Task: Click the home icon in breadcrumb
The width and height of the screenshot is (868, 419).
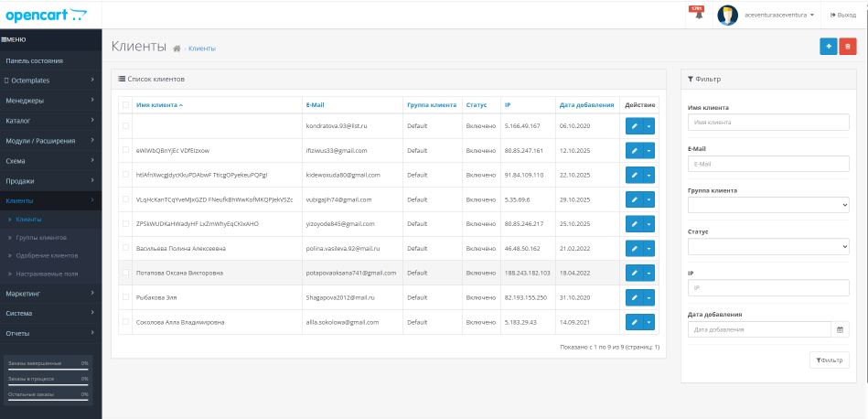Action: coord(177,48)
